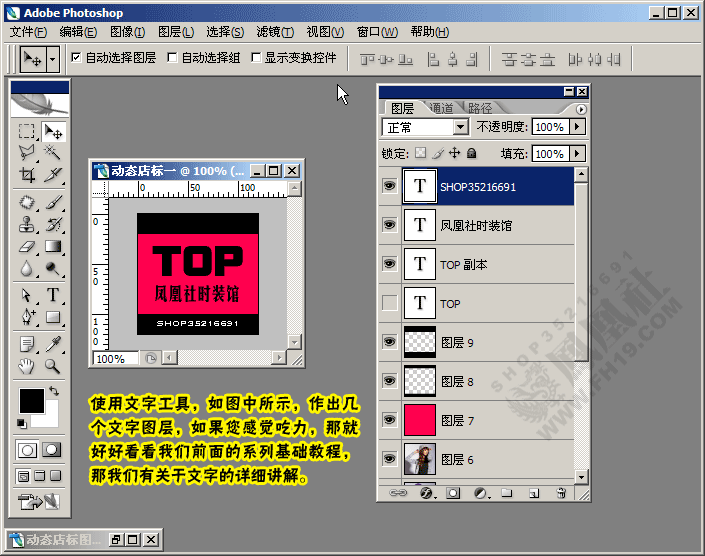Toggle lock position button
705x556 pixels.
455,153
